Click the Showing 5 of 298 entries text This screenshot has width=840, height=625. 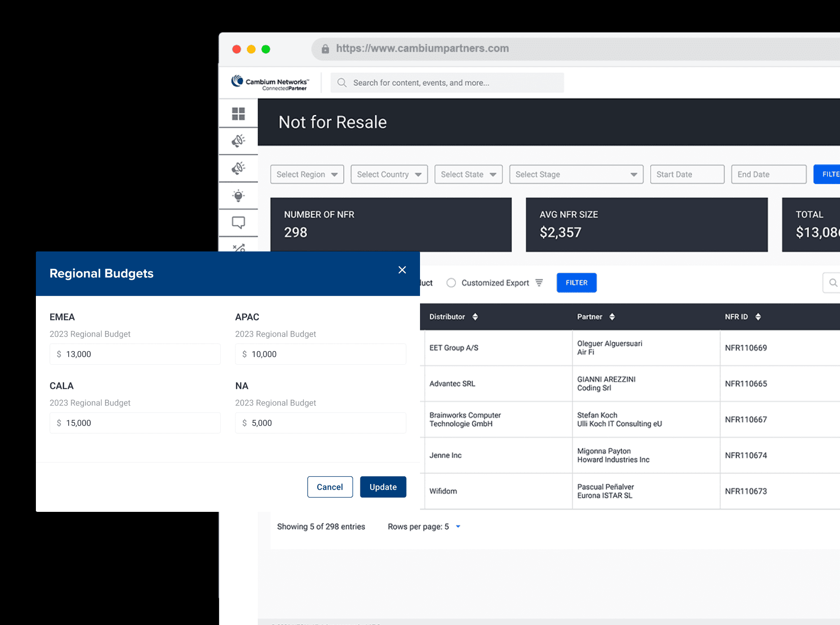click(x=321, y=527)
